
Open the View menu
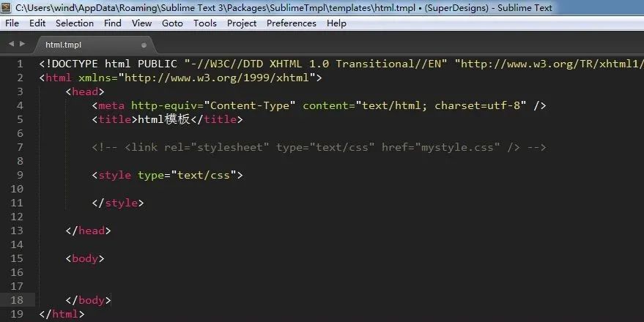click(141, 23)
